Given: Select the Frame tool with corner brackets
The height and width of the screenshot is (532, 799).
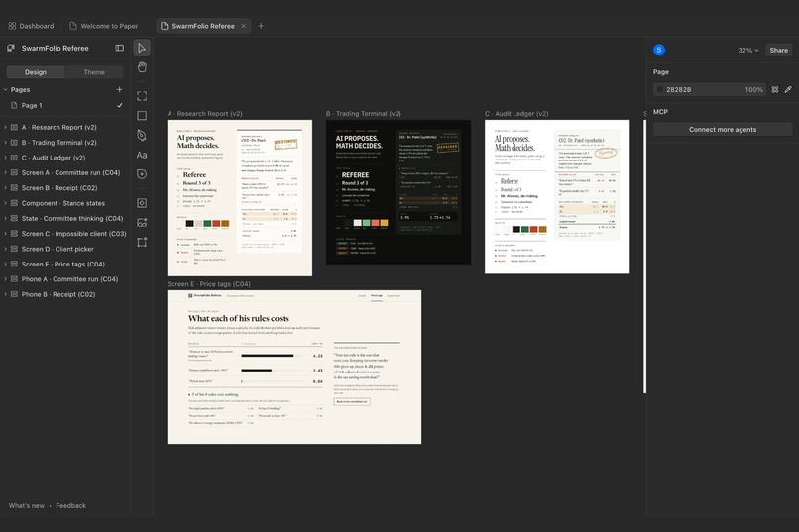Looking at the screenshot, I should tap(142, 96).
